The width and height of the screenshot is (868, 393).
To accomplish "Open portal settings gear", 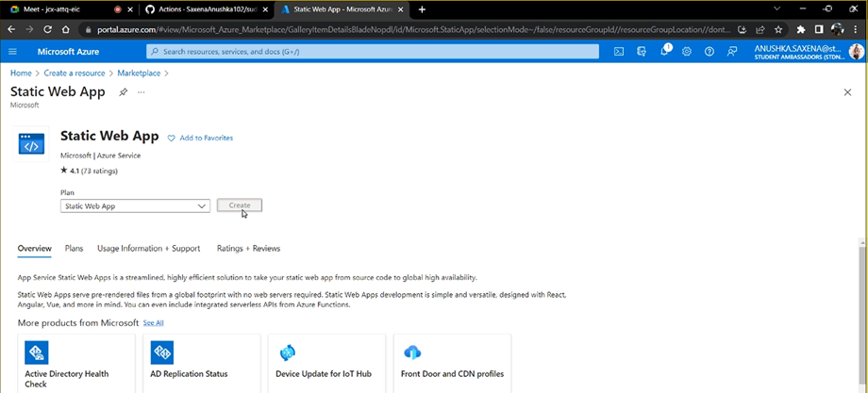I will pyautogui.click(x=687, y=52).
